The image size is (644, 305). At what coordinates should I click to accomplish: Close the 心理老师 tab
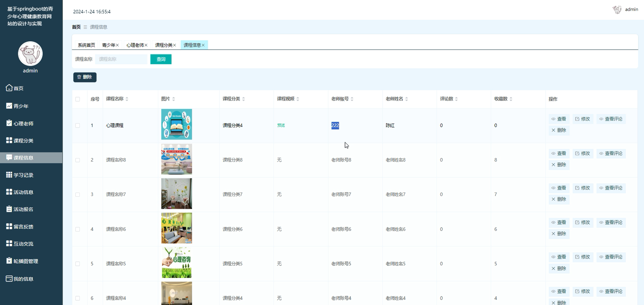click(x=146, y=45)
